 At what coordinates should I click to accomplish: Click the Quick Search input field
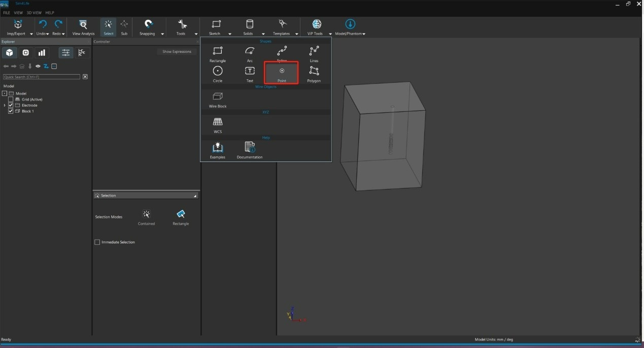[x=42, y=77]
